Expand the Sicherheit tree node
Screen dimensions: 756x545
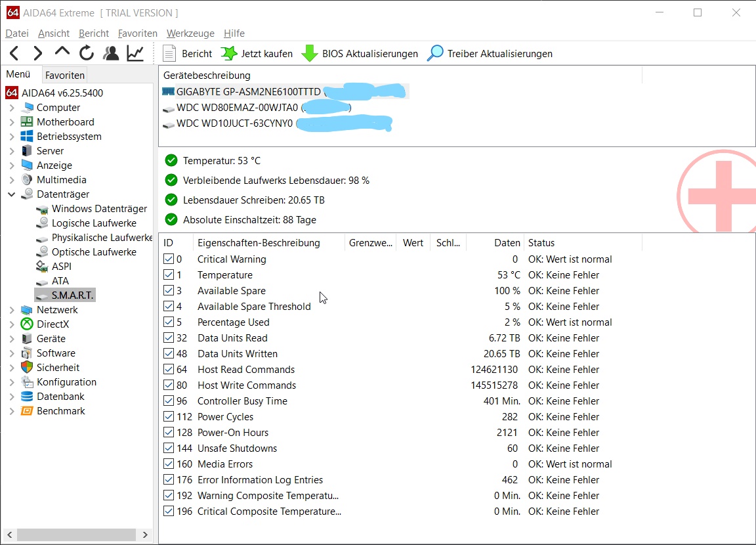click(12, 368)
